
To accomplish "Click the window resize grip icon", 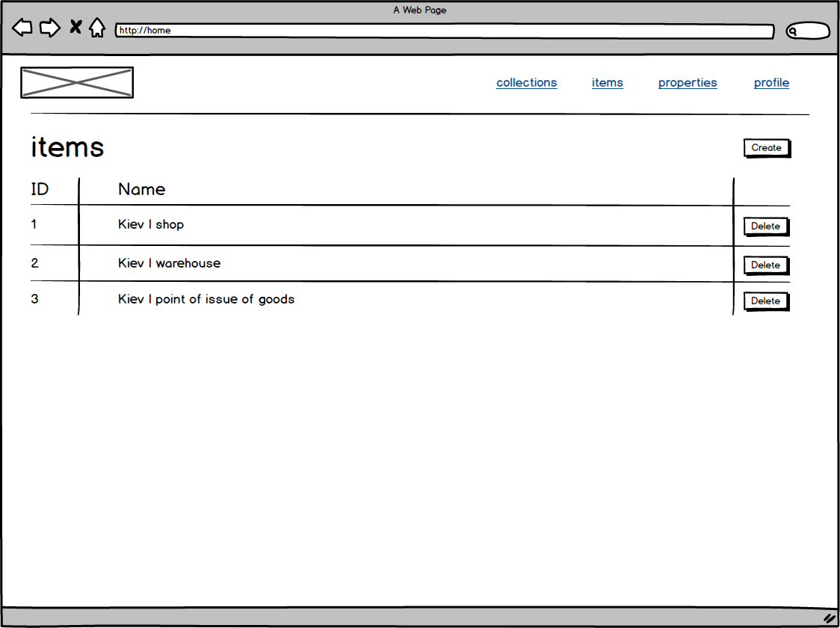I will 830,618.
